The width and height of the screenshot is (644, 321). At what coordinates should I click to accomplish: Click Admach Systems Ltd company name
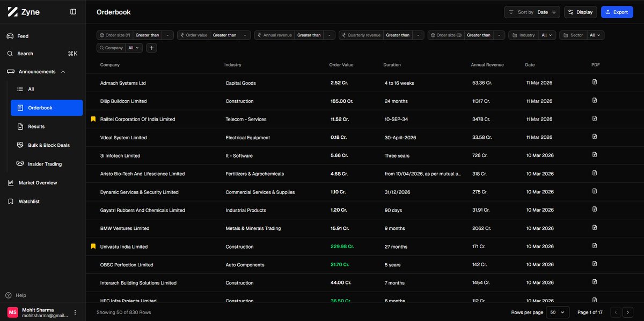coord(123,83)
